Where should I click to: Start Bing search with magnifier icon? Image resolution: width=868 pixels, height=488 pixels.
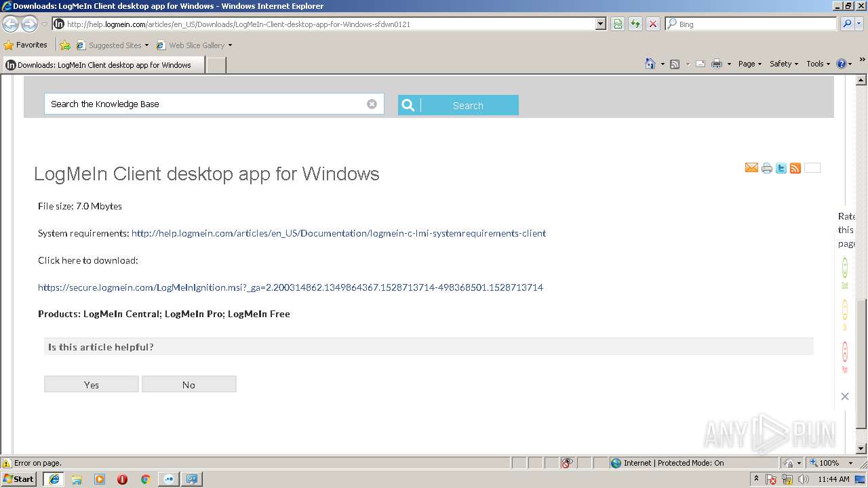pyautogui.click(x=847, y=24)
